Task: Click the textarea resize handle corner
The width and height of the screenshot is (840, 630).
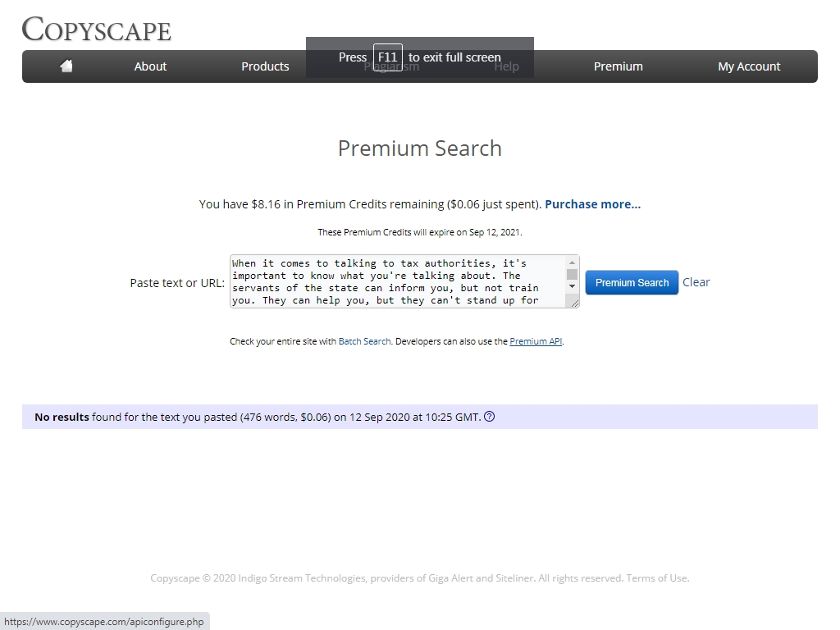Action: coord(575,304)
